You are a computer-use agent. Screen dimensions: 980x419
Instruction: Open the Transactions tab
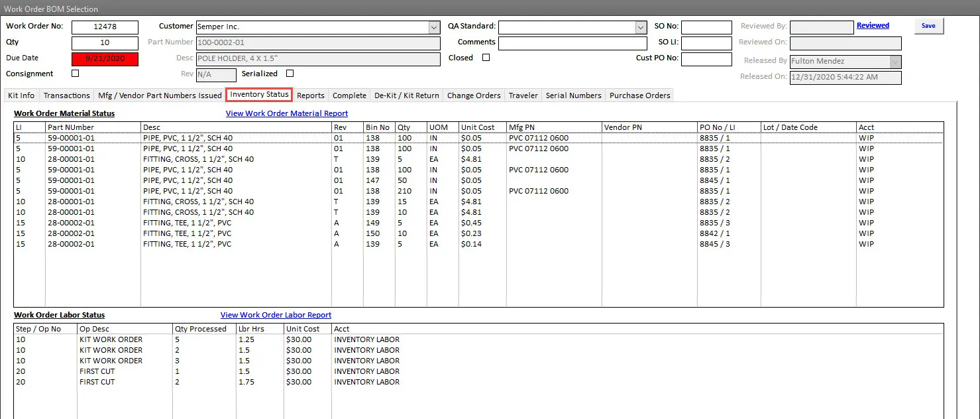tap(66, 95)
